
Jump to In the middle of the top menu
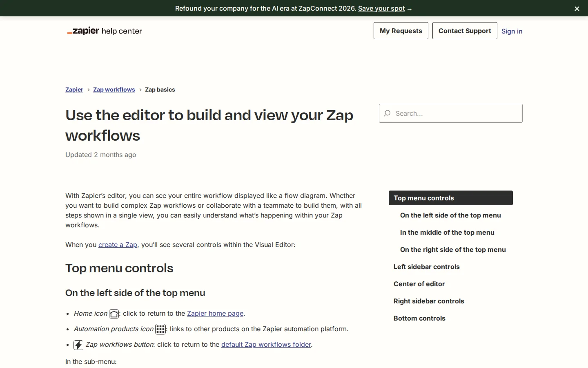click(x=447, y=232)
